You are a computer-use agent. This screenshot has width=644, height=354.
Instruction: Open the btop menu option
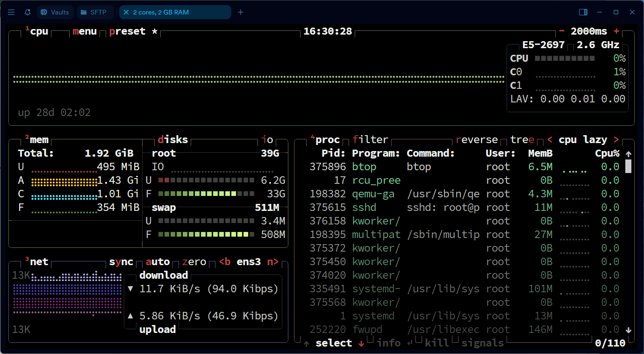pos(85,31)
